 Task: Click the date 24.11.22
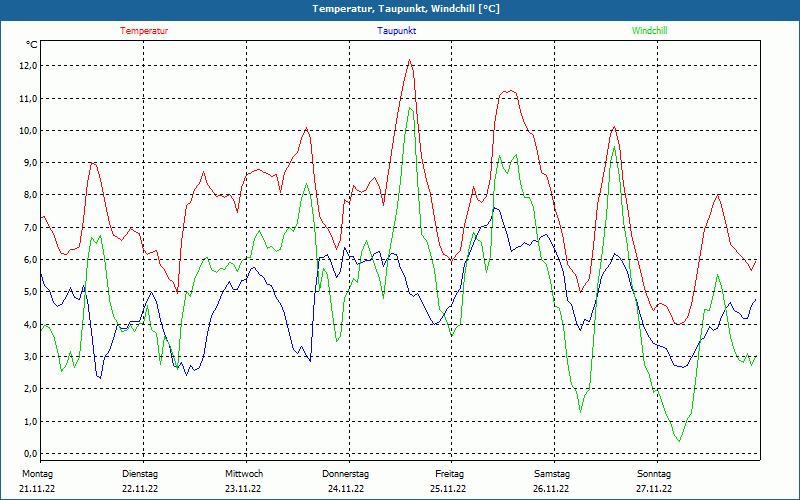point(346,489)
